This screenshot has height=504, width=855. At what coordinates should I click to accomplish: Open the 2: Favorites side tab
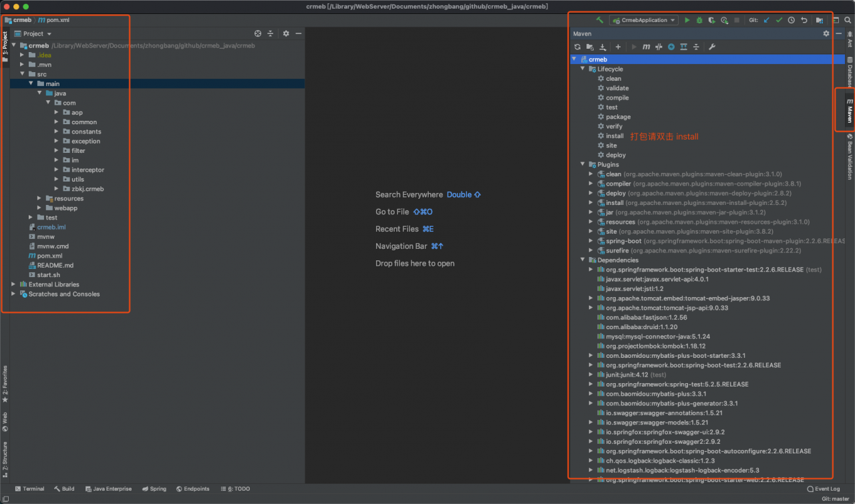pos(5,384)
